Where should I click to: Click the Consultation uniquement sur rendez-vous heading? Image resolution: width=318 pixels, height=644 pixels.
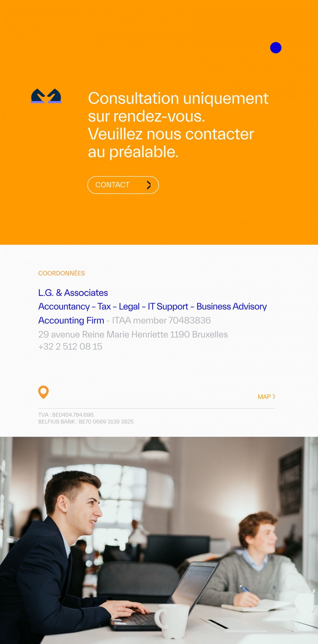pos(178,125)
